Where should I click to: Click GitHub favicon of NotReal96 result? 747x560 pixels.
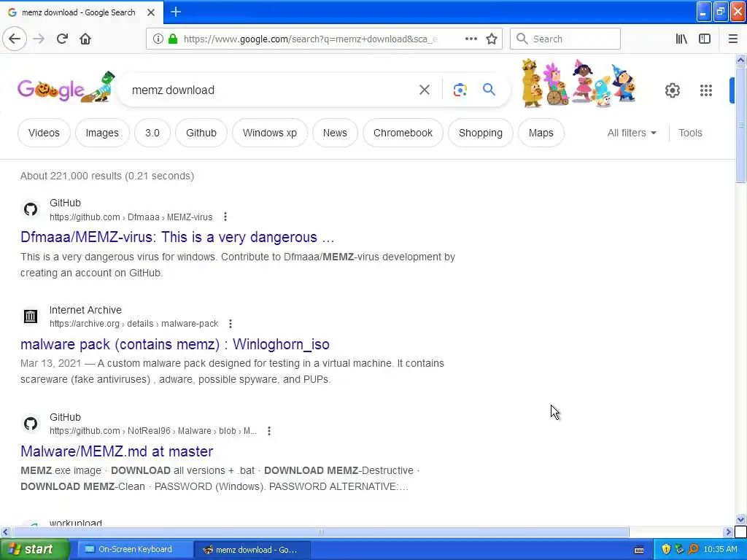click(x=31, y=424)
